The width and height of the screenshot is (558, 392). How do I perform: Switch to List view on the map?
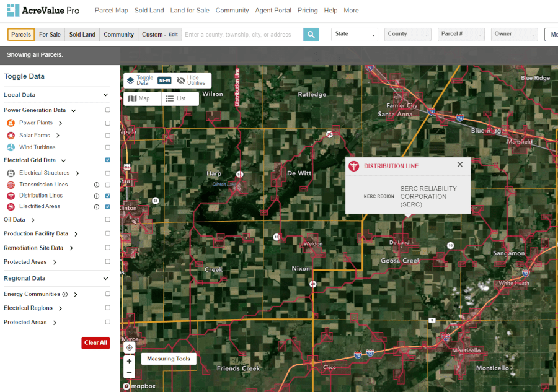click(180, 98)
